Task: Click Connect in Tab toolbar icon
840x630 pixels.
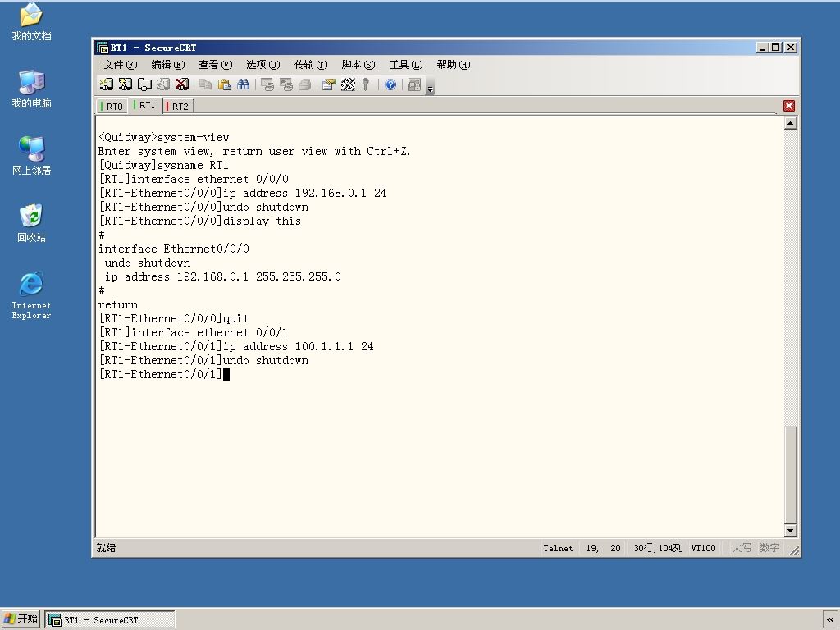Action: [144, 84]
